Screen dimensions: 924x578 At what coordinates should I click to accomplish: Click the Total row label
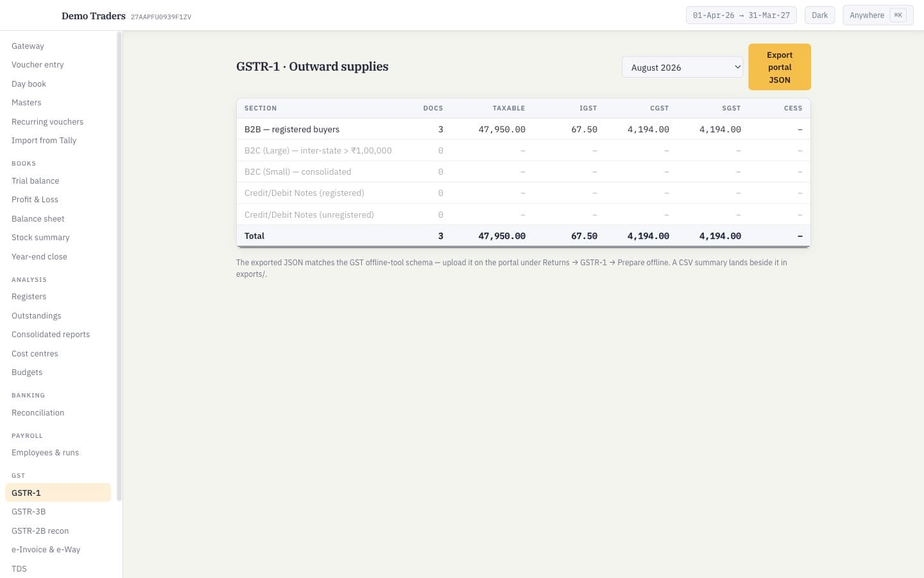click(254, 236)
